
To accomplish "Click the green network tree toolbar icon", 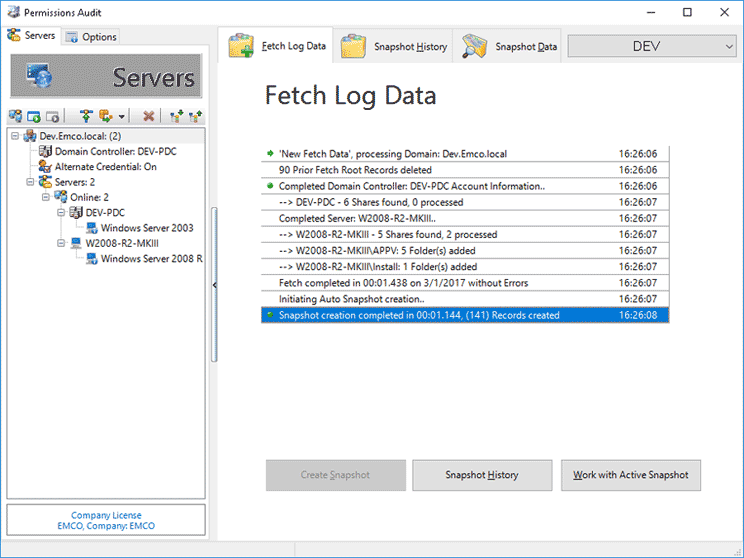I will [x=86, y=117].
